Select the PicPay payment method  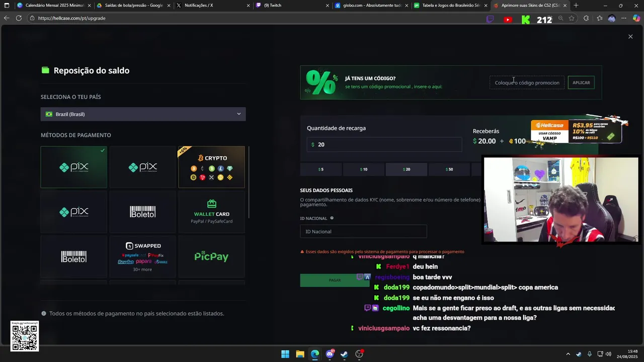click(x=212, y=256)
